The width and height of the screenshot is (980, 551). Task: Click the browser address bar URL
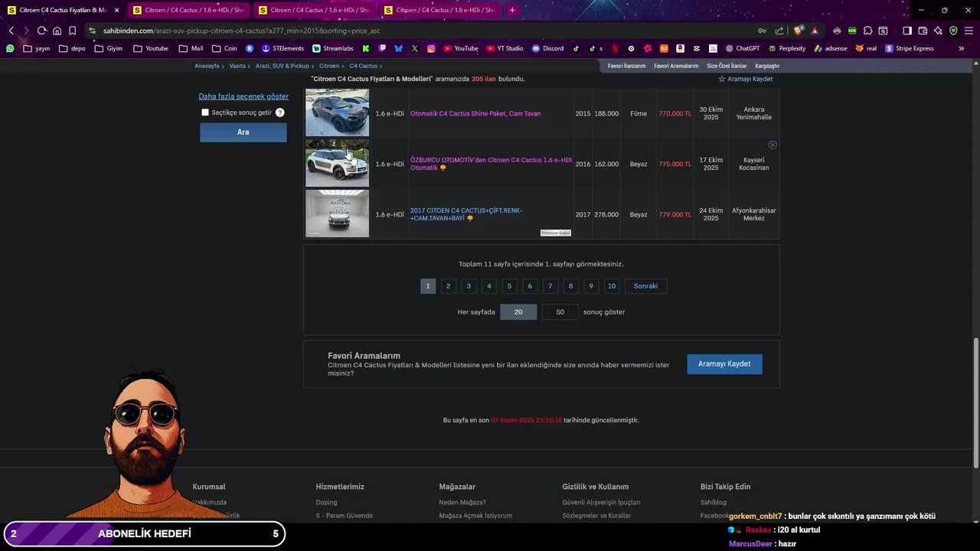241,31
